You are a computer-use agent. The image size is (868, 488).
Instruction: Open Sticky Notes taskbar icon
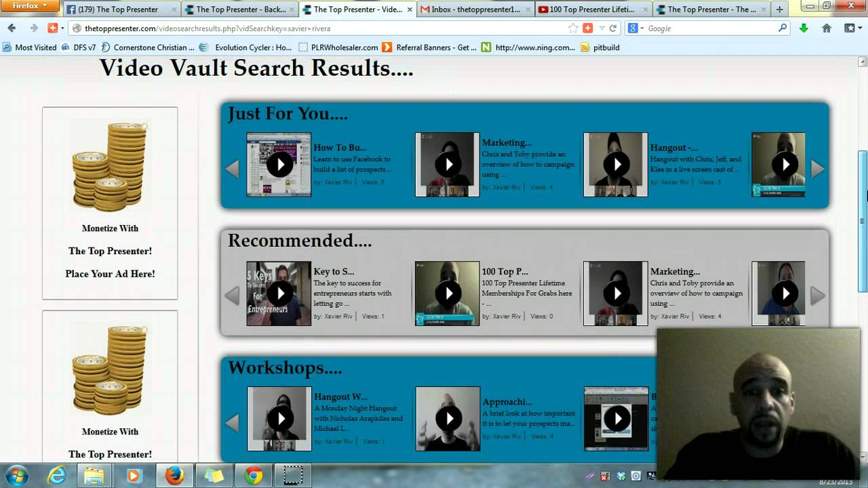click(x=214, y=476)
